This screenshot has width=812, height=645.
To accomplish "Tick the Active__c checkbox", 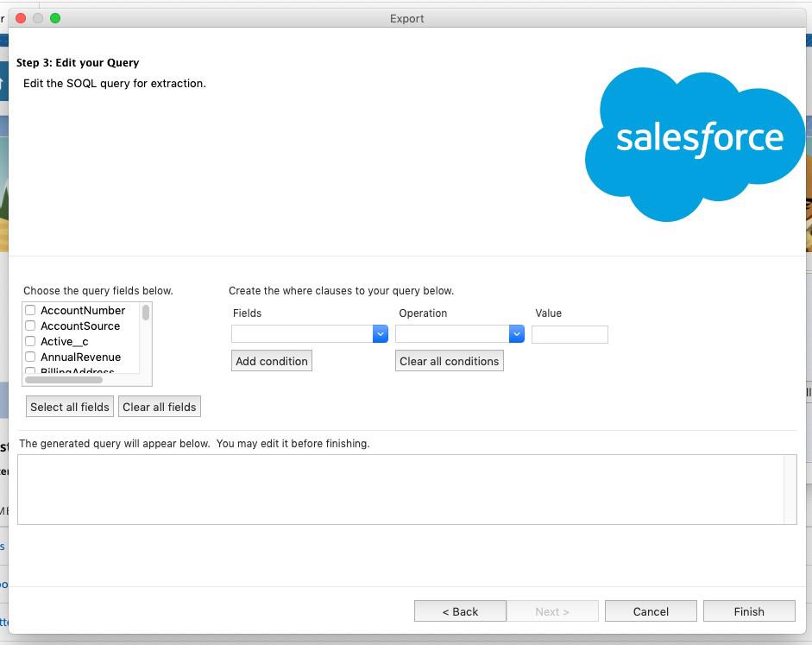I will [x=30, y=341].
